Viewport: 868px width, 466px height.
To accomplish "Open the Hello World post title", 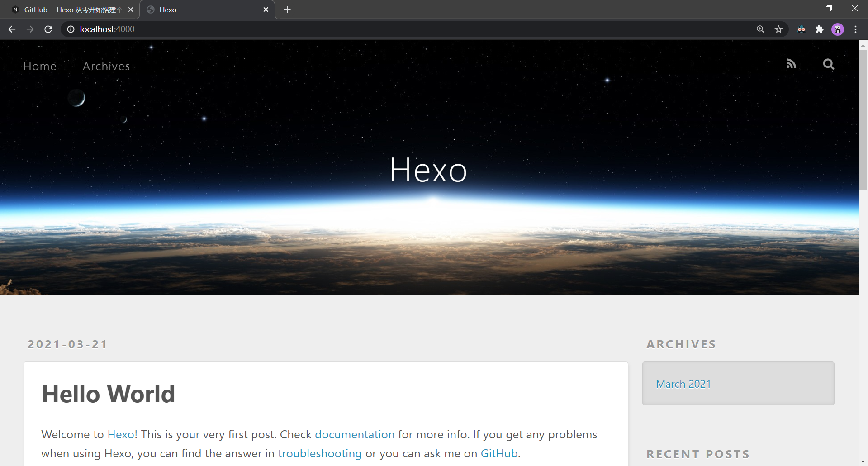I will tap(108, 394).
